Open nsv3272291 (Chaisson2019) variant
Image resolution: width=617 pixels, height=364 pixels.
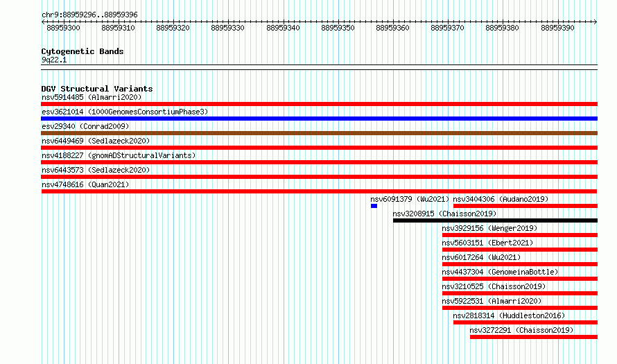(x=521, y=330)
